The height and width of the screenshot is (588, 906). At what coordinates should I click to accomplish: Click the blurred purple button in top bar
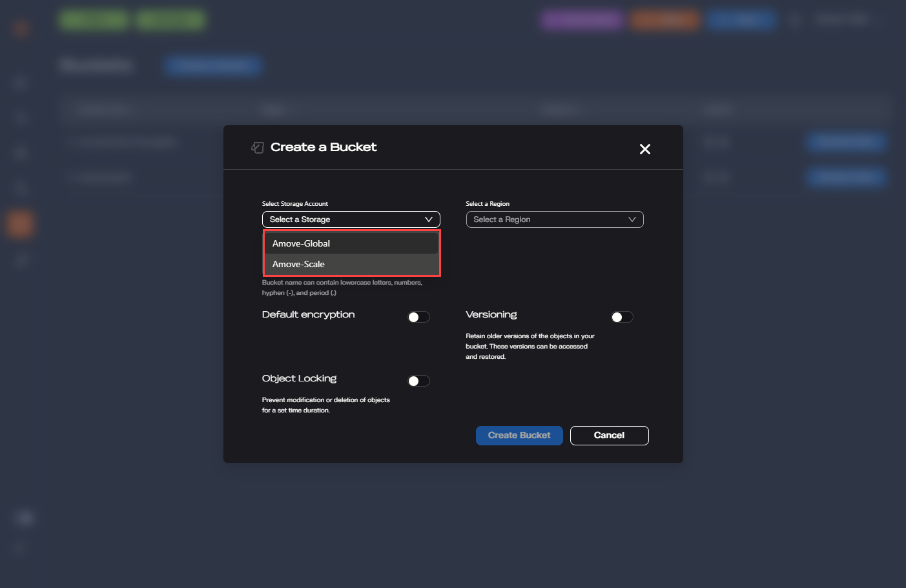pyautogui.click(x=582, y=20)
